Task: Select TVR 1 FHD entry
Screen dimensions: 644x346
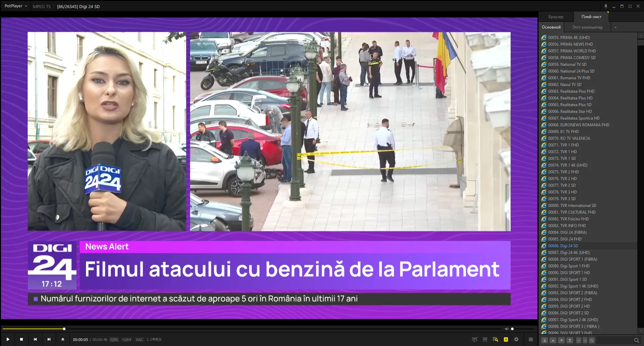Action: [x=588, y=145]
